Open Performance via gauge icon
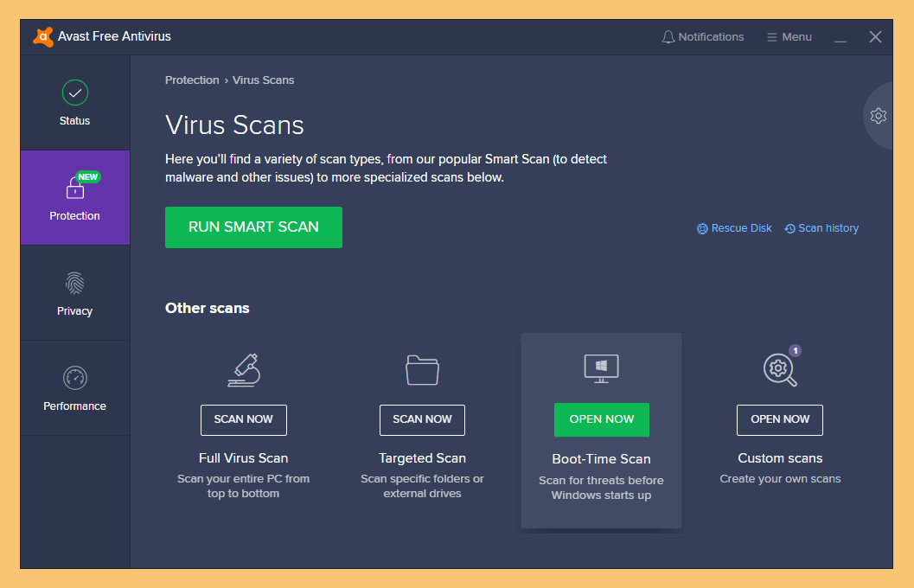This screenshot has width=914, height=588. [74, 378]
